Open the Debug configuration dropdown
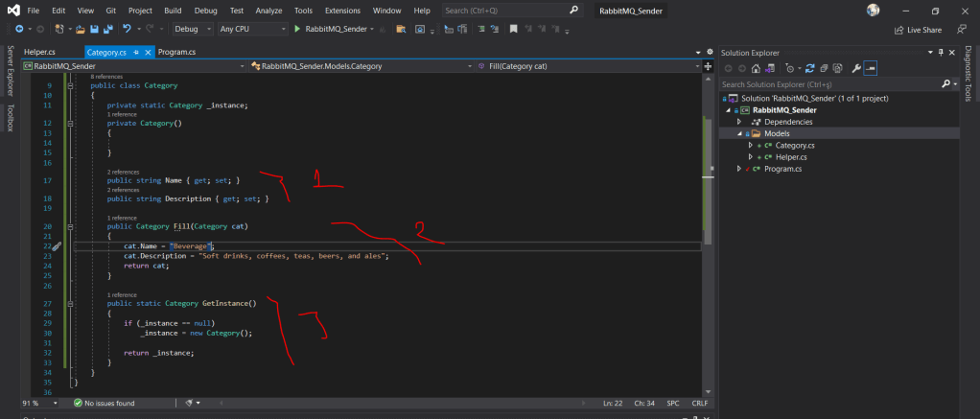This screenshot has width=980, height=419. coord(192,30)
